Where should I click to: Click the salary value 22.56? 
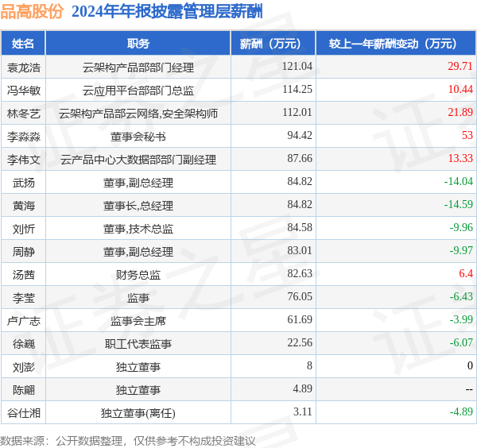[300, 343]
